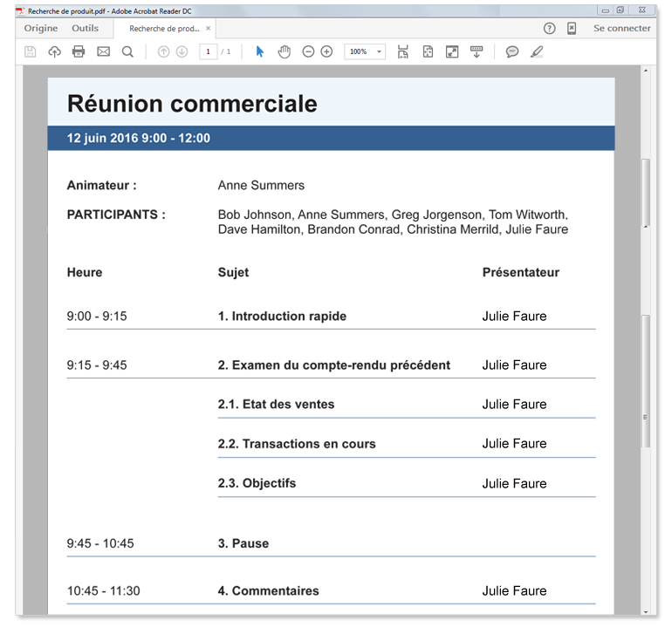Switch to full screen mode icon
The image size is (672, 634).
(452, 51)
